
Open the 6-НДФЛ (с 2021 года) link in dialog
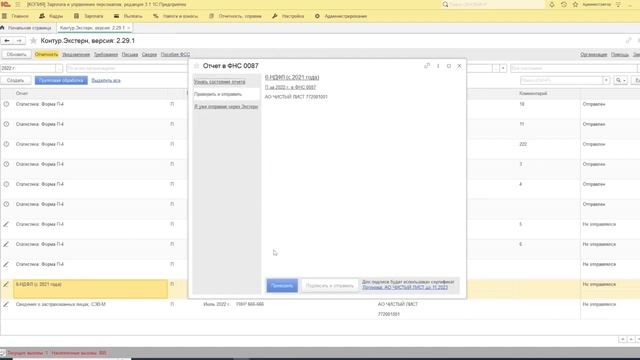(x=292, y=77)
